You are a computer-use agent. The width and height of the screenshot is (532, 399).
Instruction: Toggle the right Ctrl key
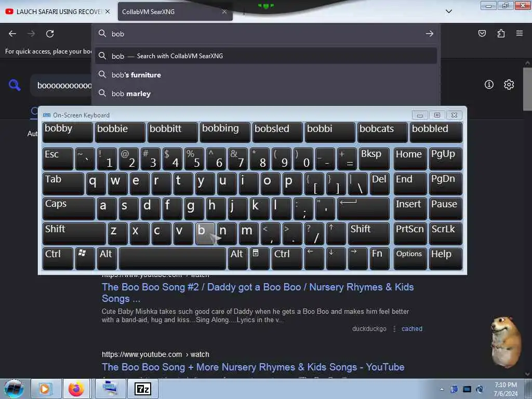[287, 259]
